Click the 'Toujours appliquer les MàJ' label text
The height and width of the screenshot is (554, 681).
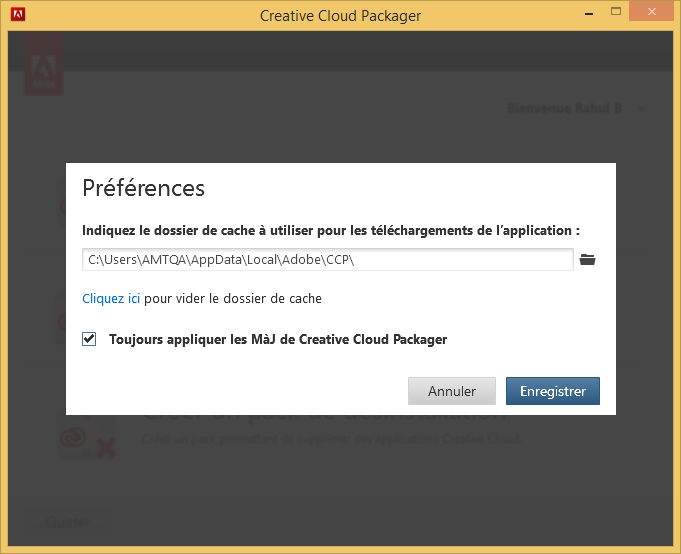(277, 339)
